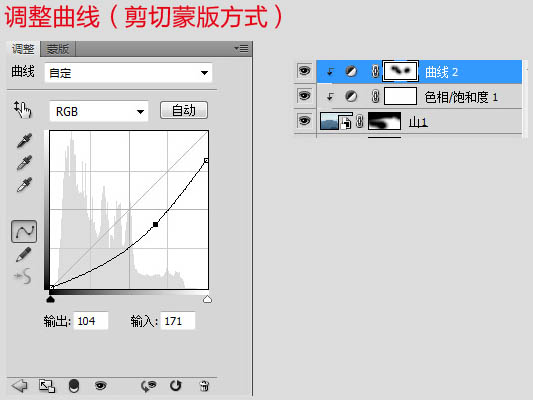Select the on-image targeted adjustment hand tool
533x400 pixels.
[x=22, y=109]
